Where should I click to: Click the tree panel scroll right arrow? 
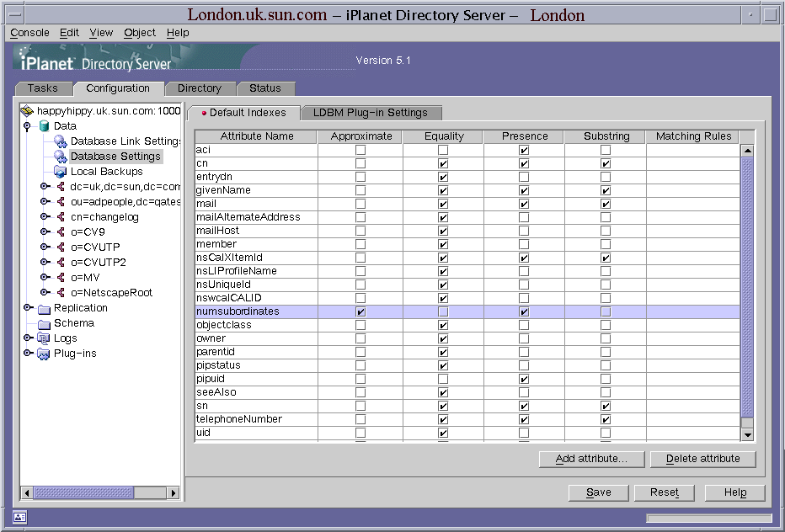tap(174, 492)
